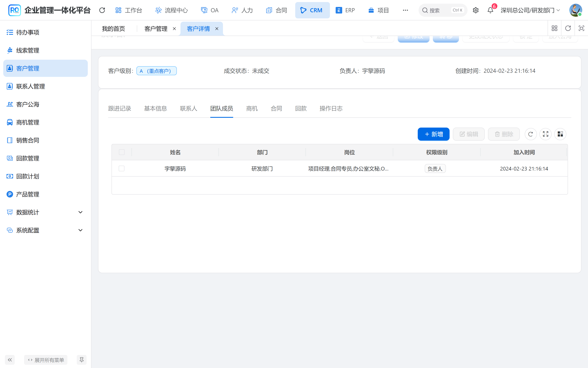Close the 客户管理 tab
Image resolution: width=588 pixels, height=368 pixels.
pyautogui.click(x=174, y=29)
